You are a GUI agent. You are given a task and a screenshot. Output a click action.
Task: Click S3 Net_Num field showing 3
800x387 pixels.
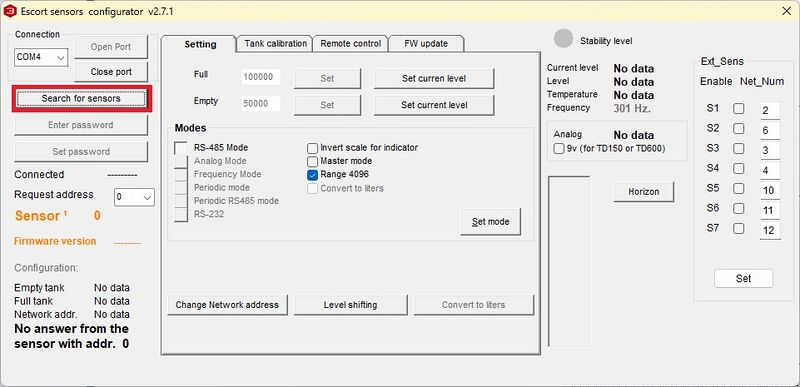click(x=770, y=150)
